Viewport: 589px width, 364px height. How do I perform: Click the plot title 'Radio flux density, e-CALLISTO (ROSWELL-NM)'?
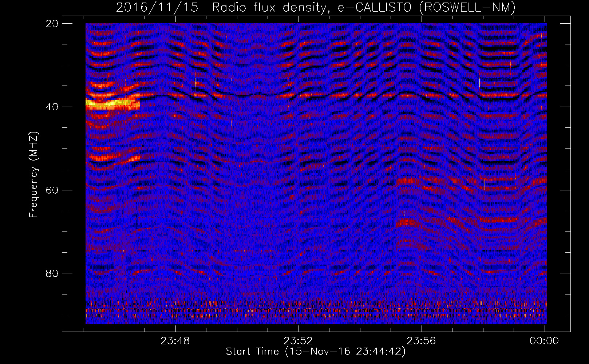(364, 8)
